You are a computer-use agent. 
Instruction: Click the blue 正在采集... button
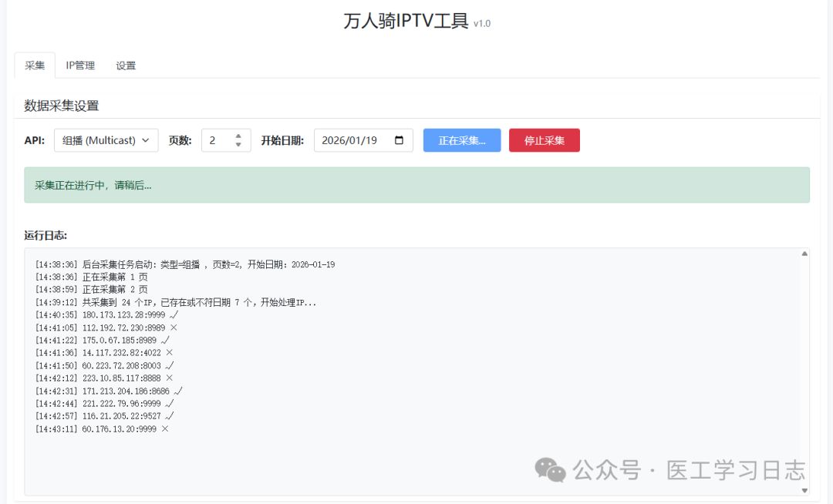tap(462, 140)
